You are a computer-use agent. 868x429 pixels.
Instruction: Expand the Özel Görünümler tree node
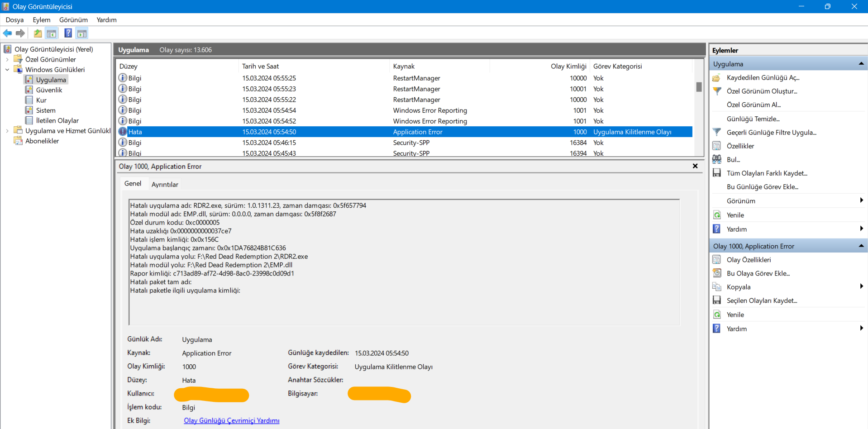click(x=7, y=59)
